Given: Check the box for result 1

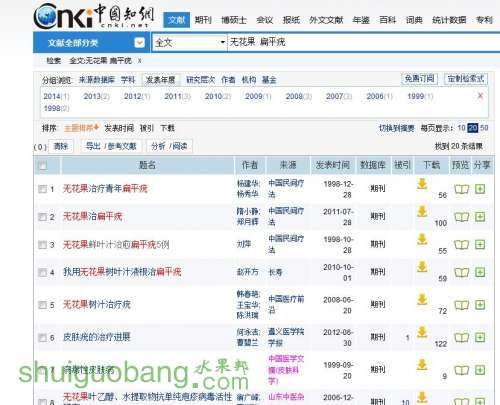Looking at the screenshot, I should click(42, 189).
